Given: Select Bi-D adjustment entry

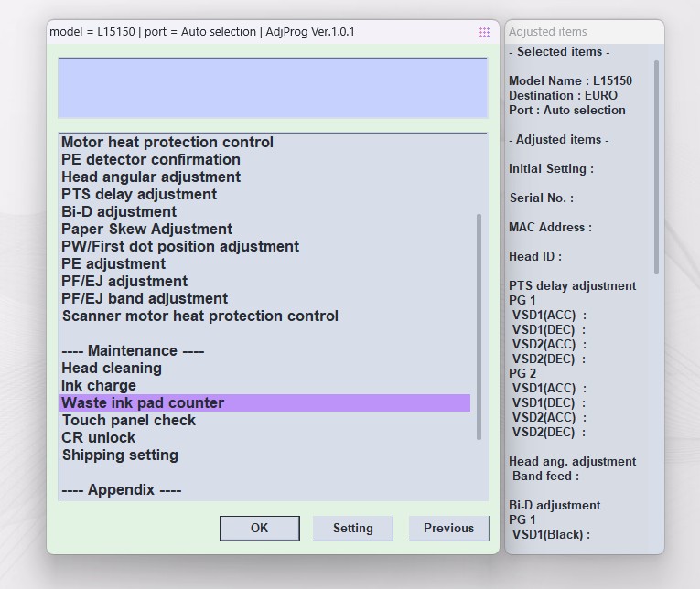Looking at the screenshot, I should tap(119, 211).
